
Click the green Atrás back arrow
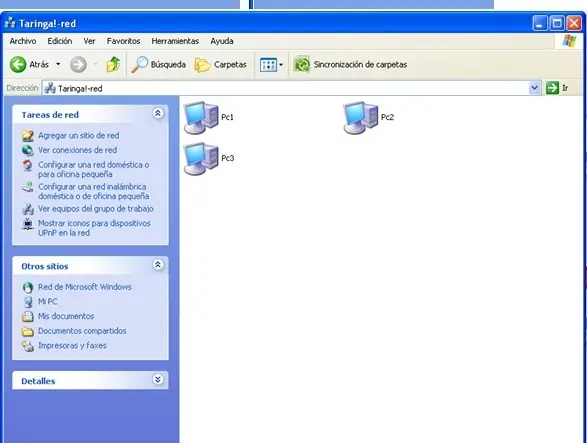tap(18, 64)
